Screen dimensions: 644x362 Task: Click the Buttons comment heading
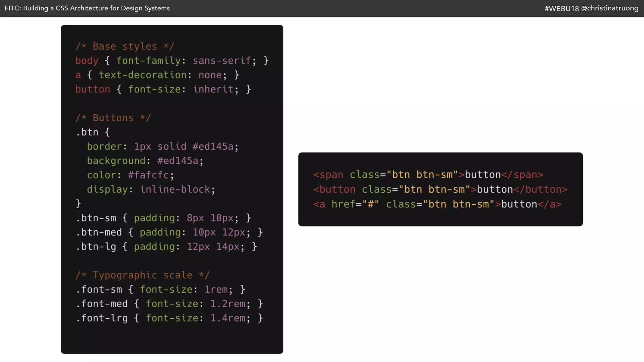point(113,118)
